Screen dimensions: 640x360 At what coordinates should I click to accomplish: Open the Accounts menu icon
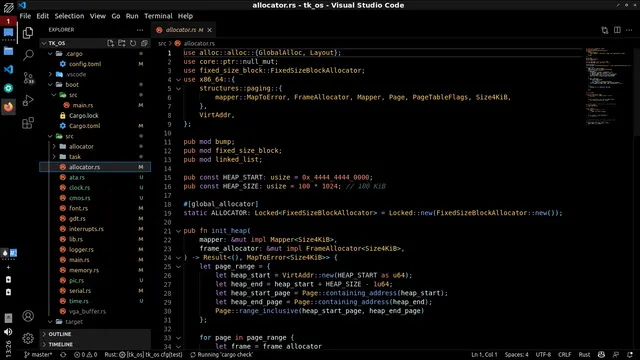[x=28, y=316]
